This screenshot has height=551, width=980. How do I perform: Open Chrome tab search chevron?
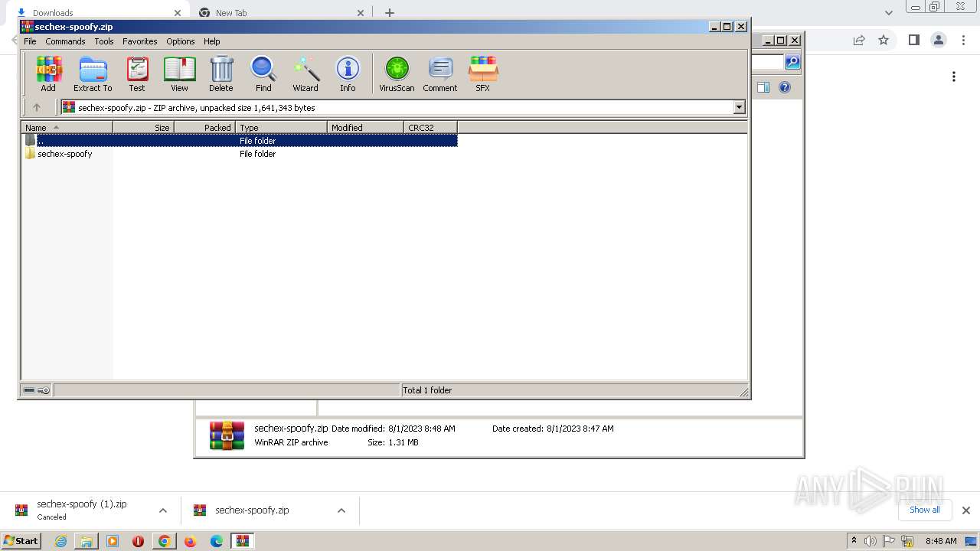(889, 12)
